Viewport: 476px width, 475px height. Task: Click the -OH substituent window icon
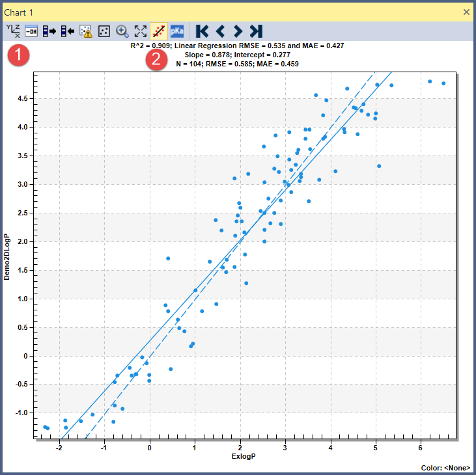(x=31, y=31)
